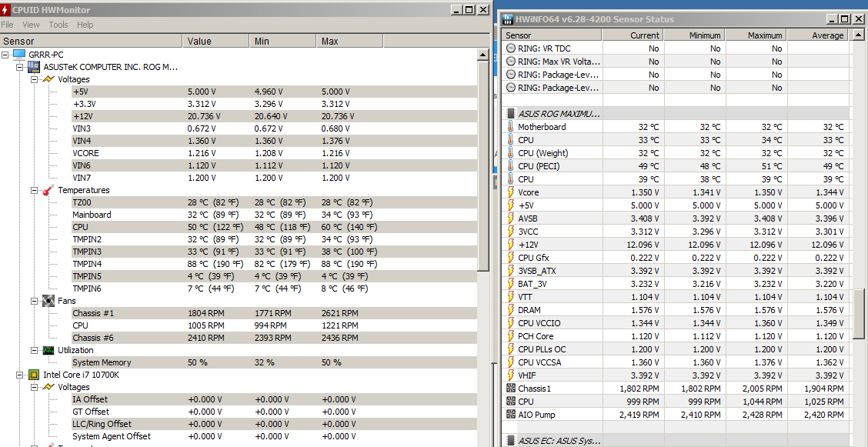Image resolution: width=868 pixels, height=447 pixels.
Task: Click the Max column header in HWMonitor
Action: point(350,41)
